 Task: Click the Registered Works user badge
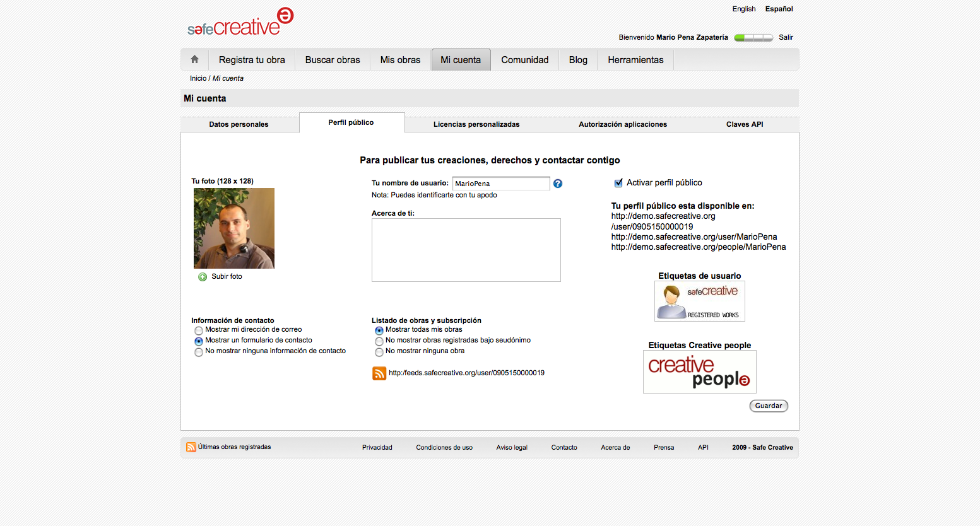[699, 301]
